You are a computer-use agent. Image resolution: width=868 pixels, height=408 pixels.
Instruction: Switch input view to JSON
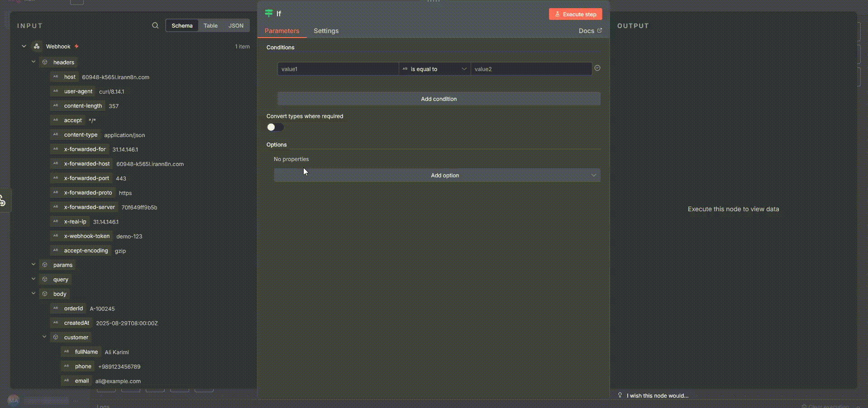pos(236,26)
